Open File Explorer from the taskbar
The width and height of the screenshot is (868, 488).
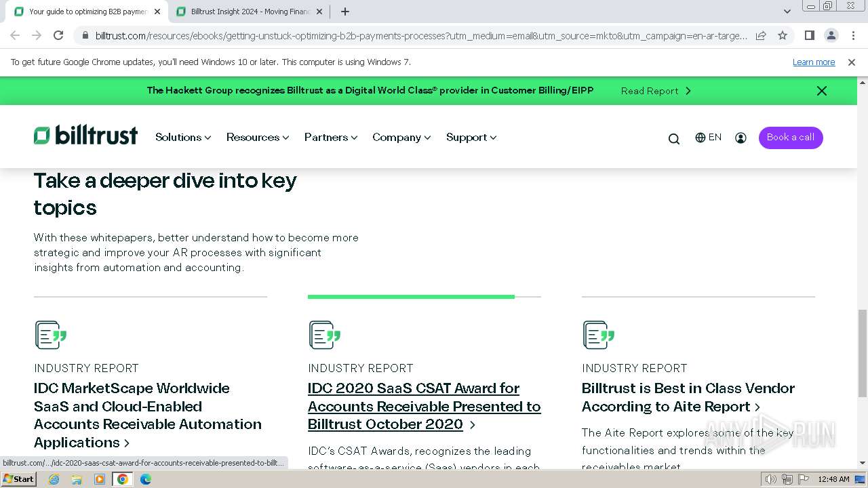coord(77,479)
